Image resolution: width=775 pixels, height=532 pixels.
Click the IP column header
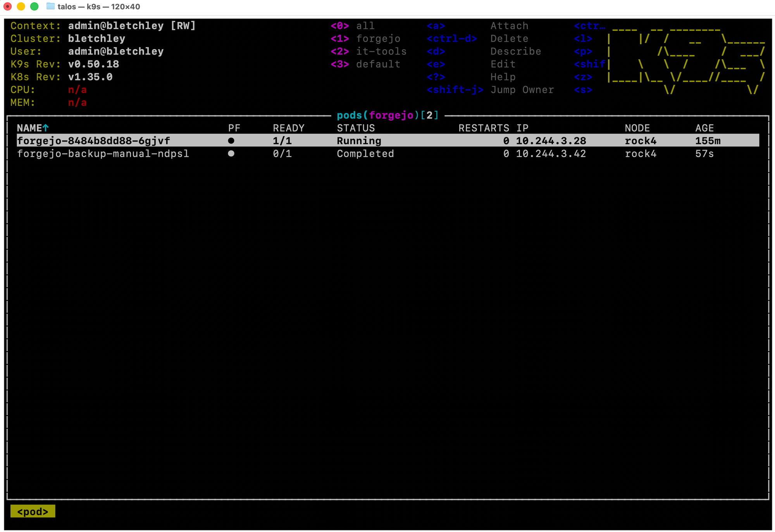coord(522,128)
